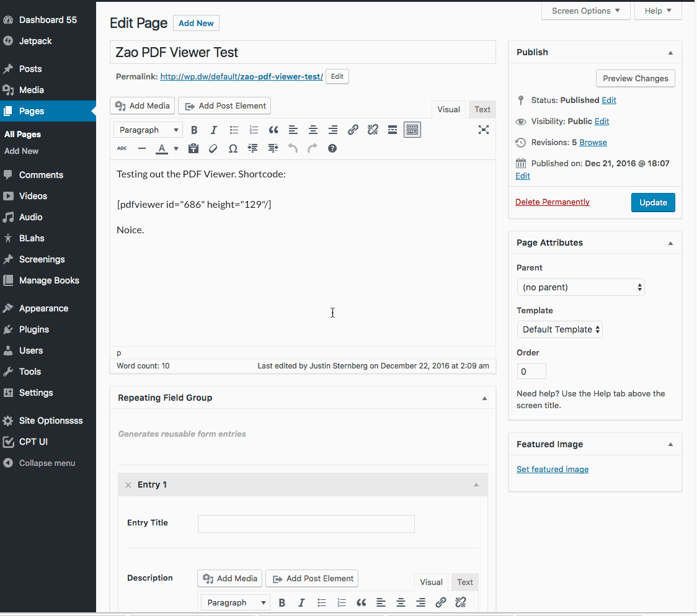Image resolution: width=697 pixels, height=616 pixels.
Task: Open keyboard shortcuts help icon
Action: [x=332, y=148]
